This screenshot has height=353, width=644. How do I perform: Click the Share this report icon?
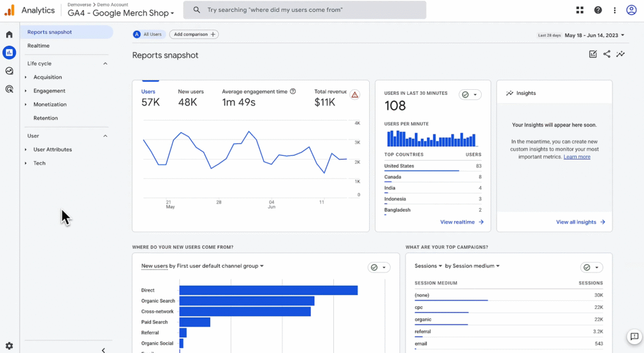point(607,54)
